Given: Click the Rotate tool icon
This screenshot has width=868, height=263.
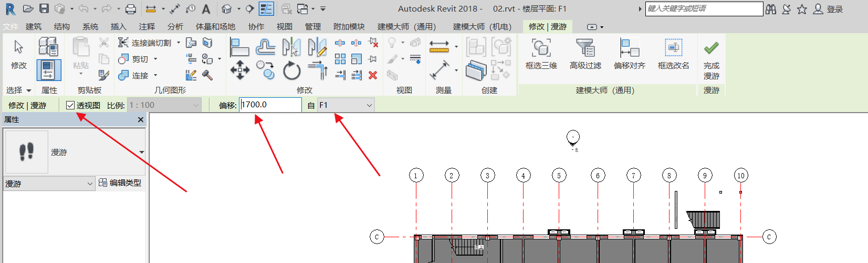Looking at the screenshot, I should coord(291,70).
